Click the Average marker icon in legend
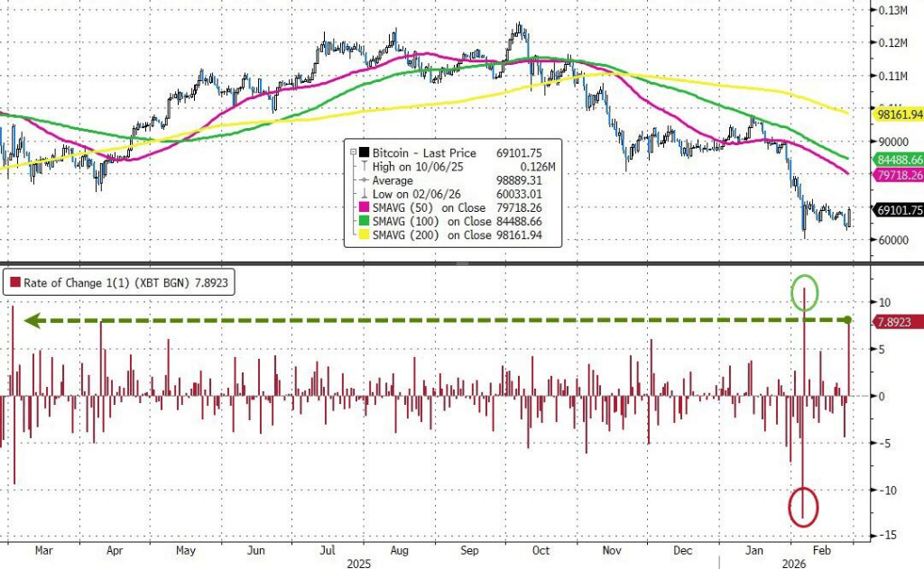 [x=364, y=179]
